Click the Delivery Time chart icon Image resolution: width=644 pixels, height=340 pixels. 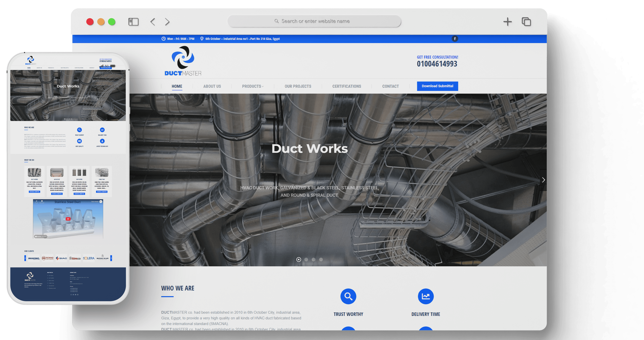(425, 296)
